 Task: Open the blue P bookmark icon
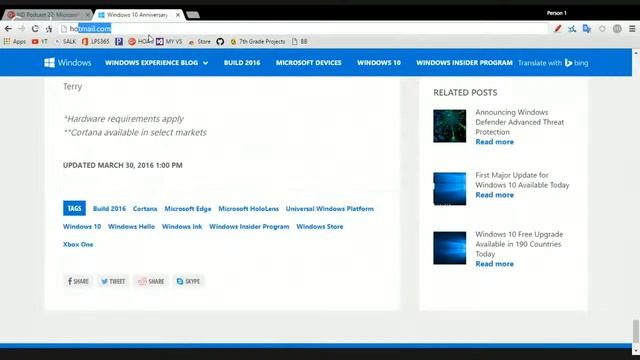[x=119, y=41]
